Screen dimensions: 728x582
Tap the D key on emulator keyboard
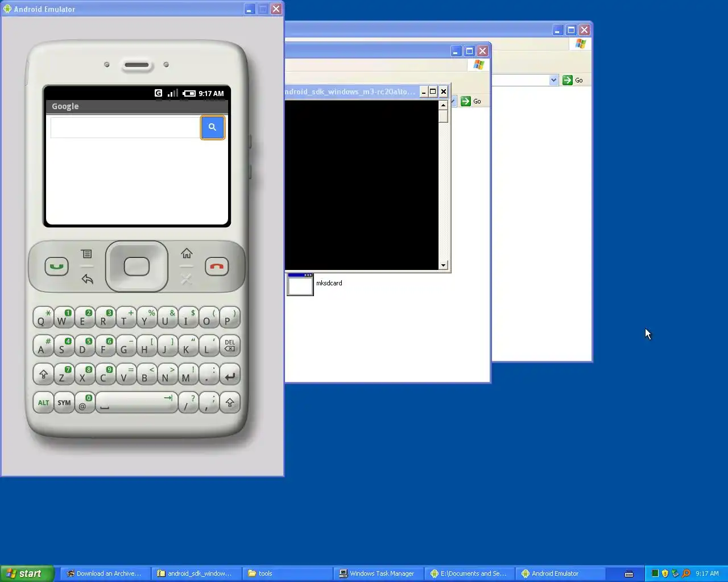pyautogui.click(x=84, y=346)
